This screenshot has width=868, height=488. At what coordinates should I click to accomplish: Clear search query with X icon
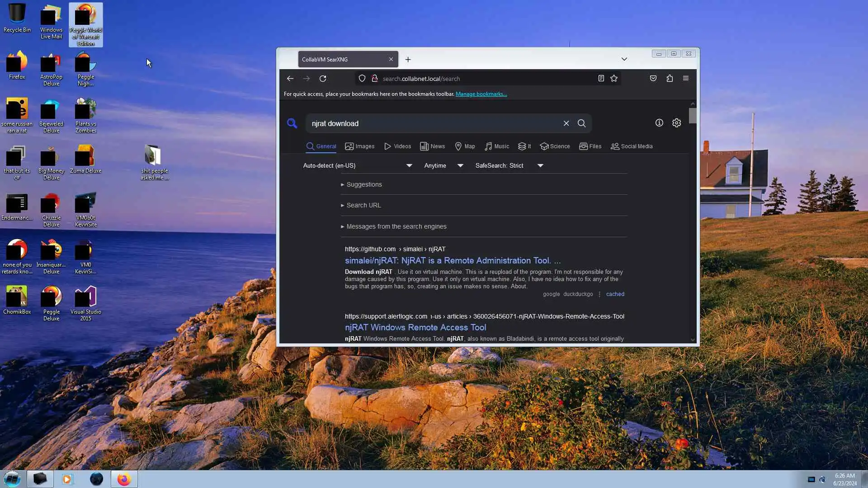pos(566,123)
